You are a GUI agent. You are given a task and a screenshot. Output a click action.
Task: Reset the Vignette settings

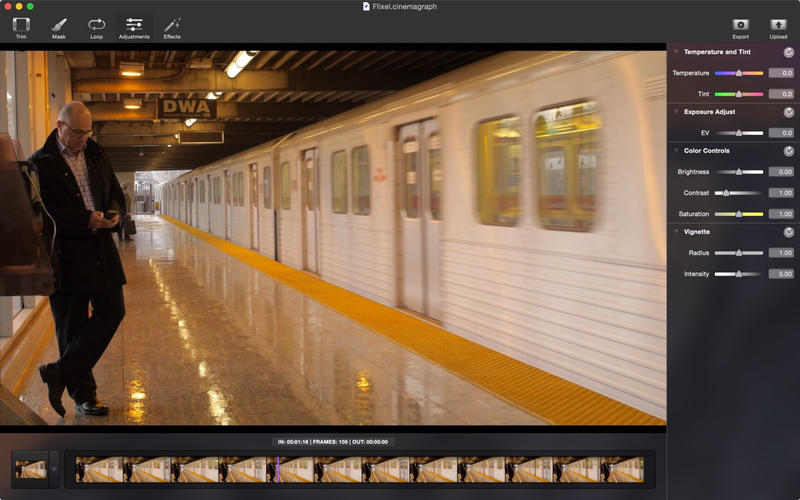788,232
